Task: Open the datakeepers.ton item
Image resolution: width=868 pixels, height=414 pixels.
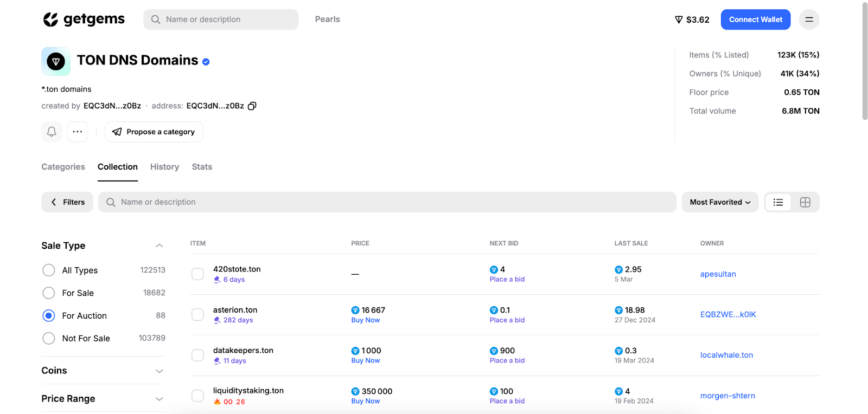Action: click(243, 351)
